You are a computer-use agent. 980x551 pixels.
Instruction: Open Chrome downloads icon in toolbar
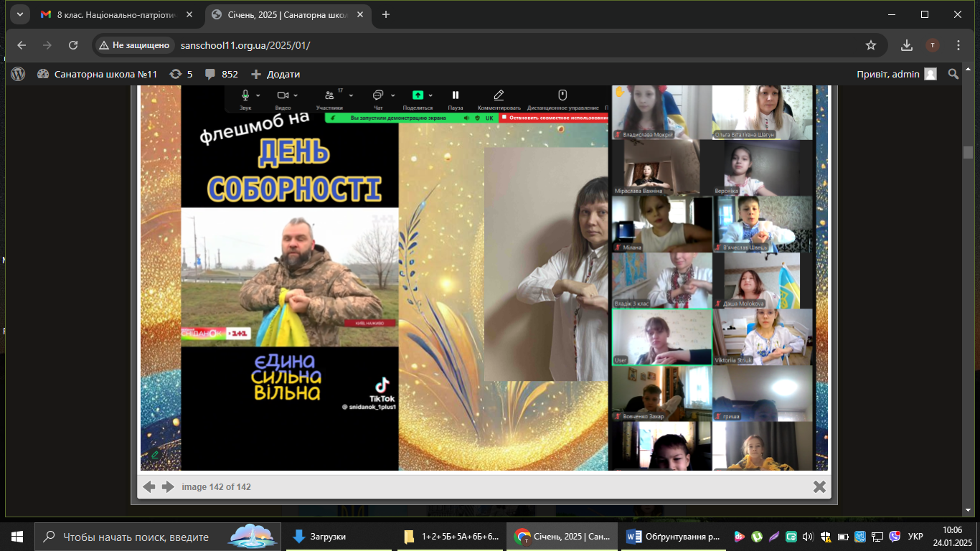[x=907, y=45]
